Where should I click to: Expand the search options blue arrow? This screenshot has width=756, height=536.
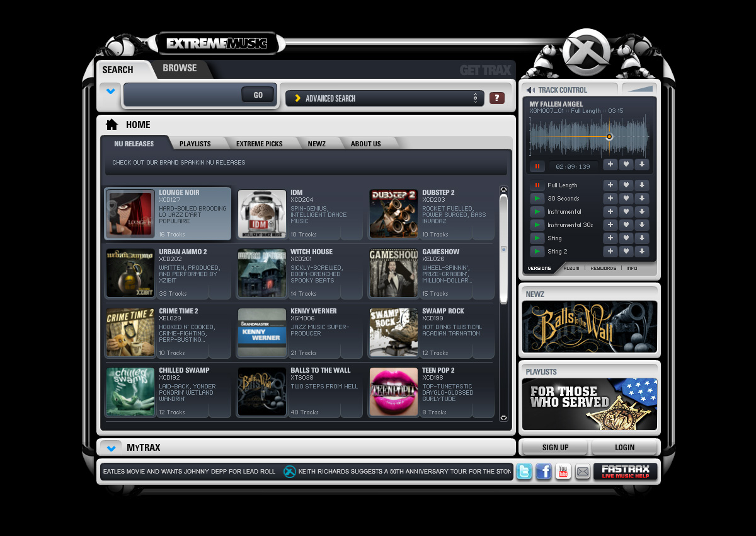pos(111,91)
